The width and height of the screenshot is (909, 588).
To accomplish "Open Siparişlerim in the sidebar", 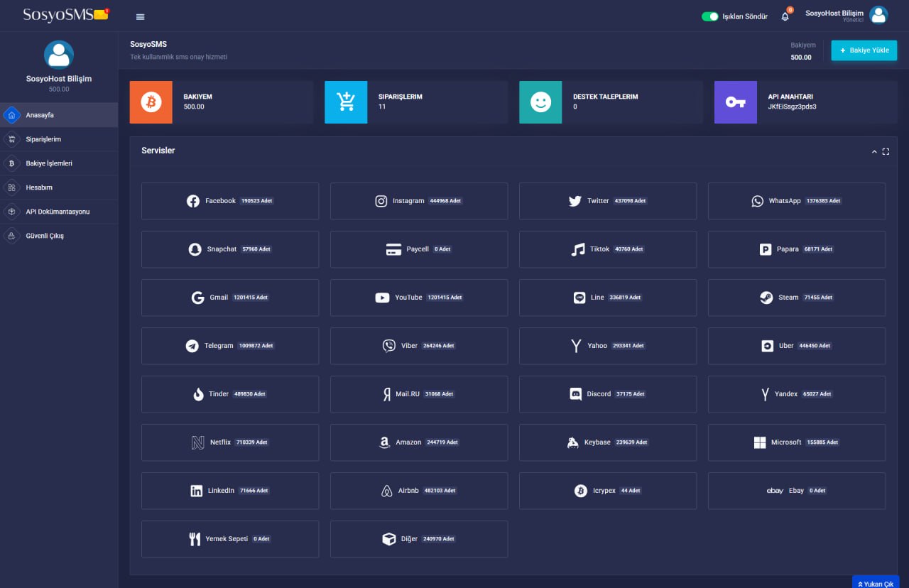I will [59, 139].
